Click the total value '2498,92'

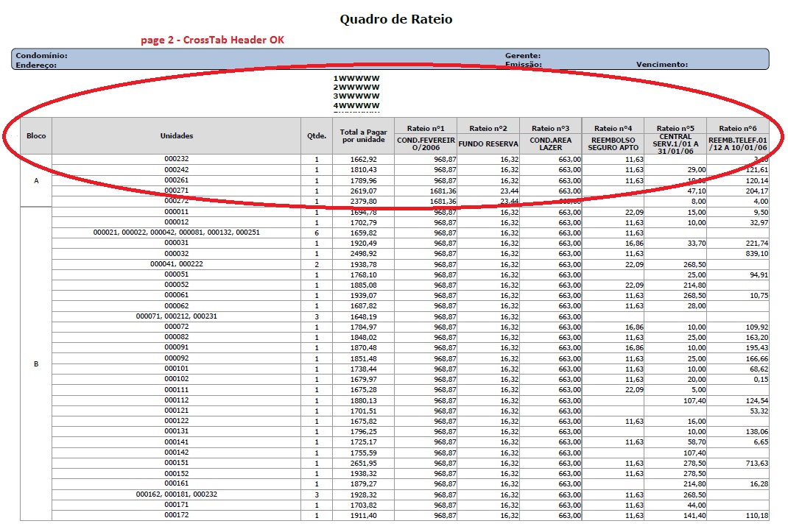[363, 254]
